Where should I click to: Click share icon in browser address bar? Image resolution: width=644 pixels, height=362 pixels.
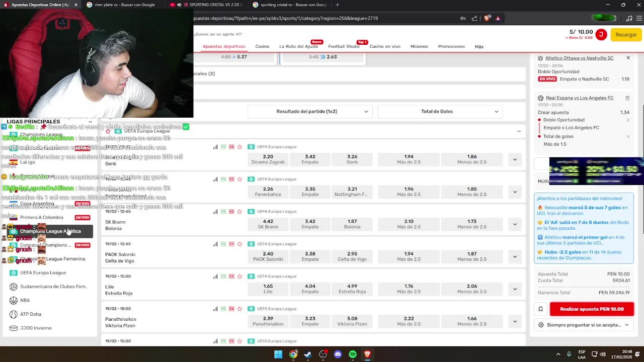tap(474, 18)
